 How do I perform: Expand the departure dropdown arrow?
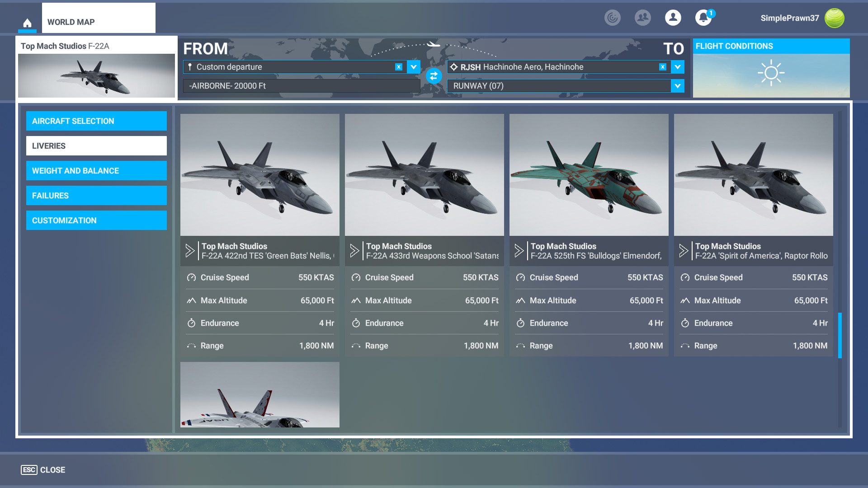(x=413, y=67)
